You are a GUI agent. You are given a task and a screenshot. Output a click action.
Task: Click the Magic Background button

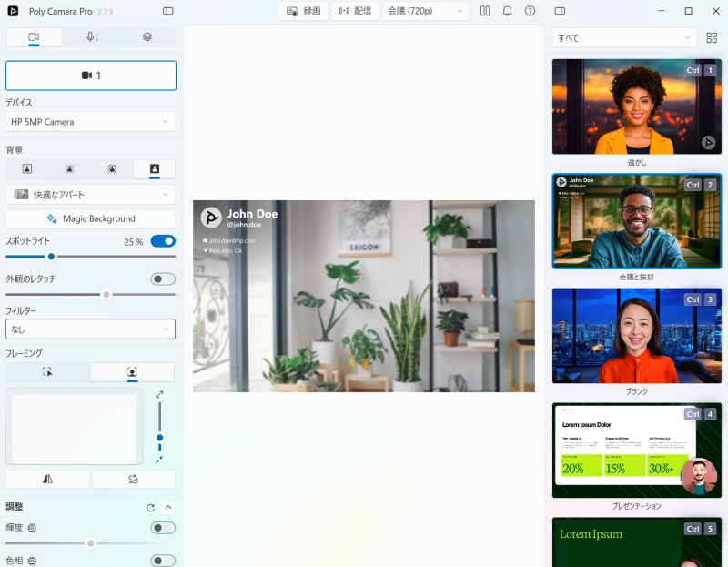[x=90, y=219]
